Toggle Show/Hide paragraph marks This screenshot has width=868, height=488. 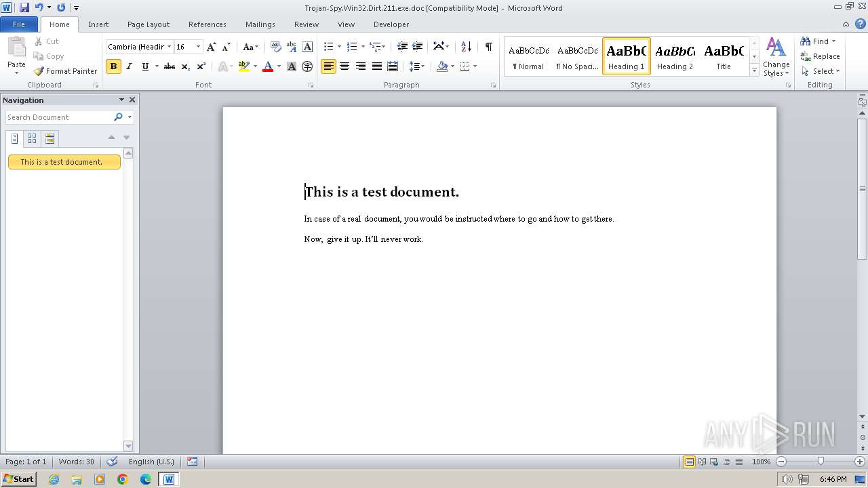(x=488, y=47)
